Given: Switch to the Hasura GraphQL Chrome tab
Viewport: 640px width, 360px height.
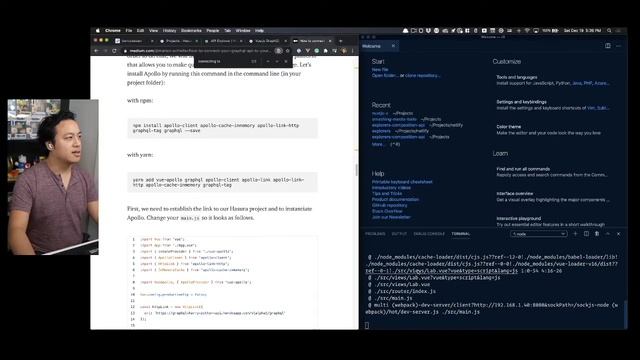Looking at the screenshot, I should [267, 41].
